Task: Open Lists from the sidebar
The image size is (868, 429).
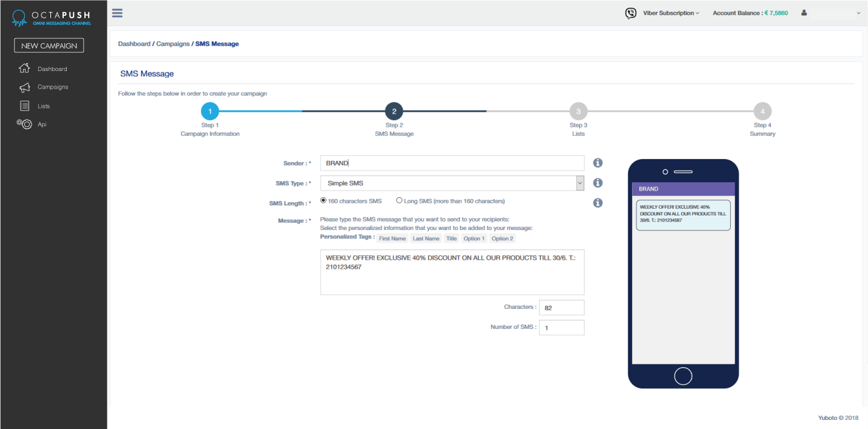Action: 44,106
